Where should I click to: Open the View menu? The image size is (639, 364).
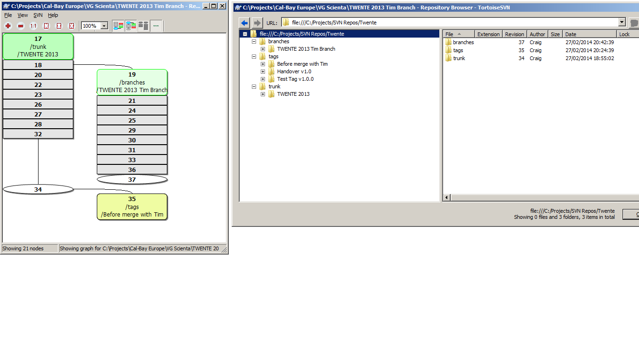23,15
